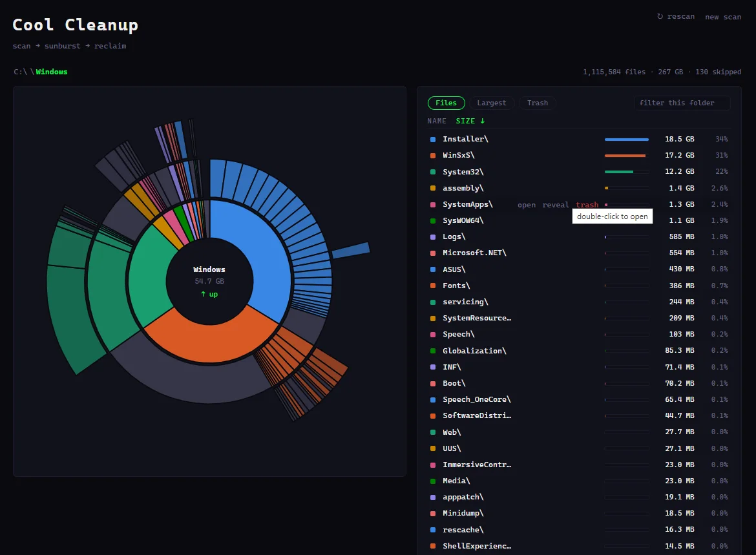Image resolution: width=756 pixels, height=555 pixels.
Task: Select the rescache\ folder row
Action: click(x=578, y=530)
